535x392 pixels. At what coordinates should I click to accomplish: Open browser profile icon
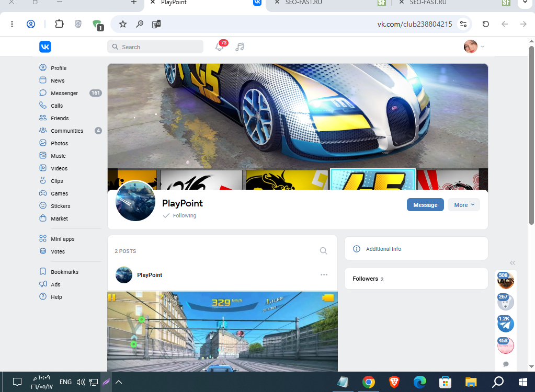point(31,24)
